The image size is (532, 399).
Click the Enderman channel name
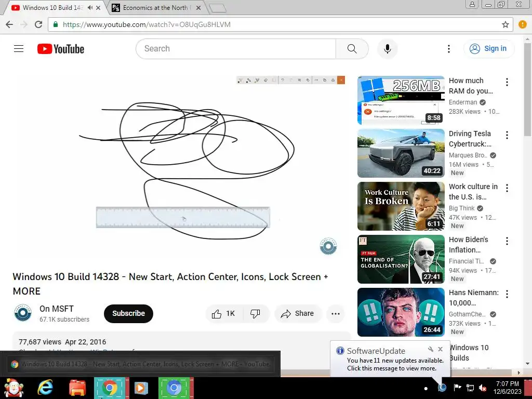coord(463,102)
